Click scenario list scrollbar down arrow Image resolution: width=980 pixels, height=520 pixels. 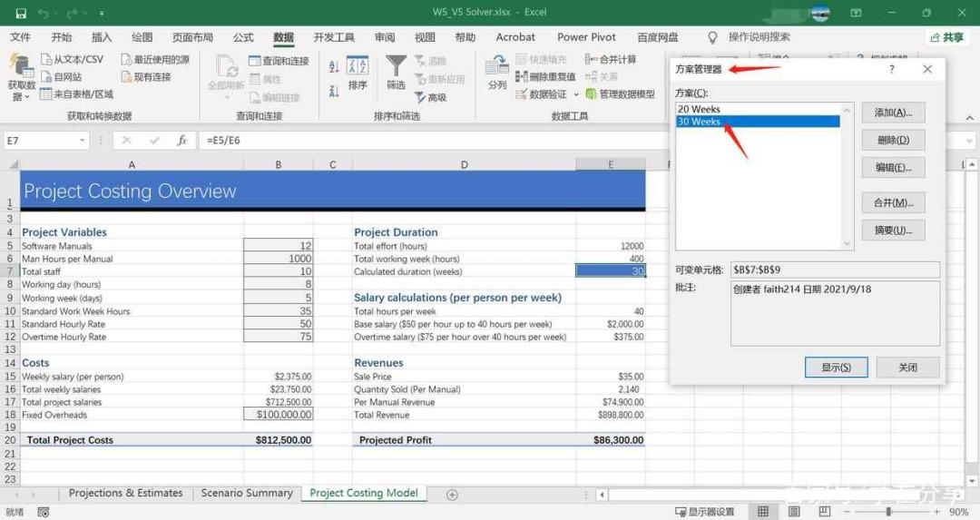click(847, 244)
